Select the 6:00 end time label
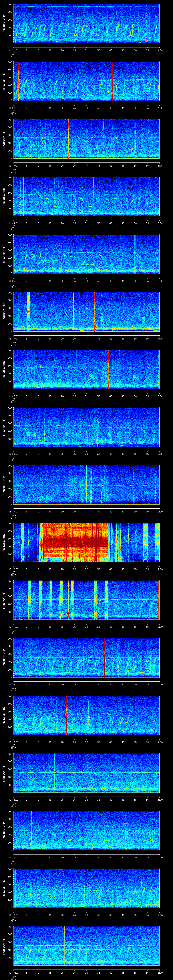 point(160,281)
